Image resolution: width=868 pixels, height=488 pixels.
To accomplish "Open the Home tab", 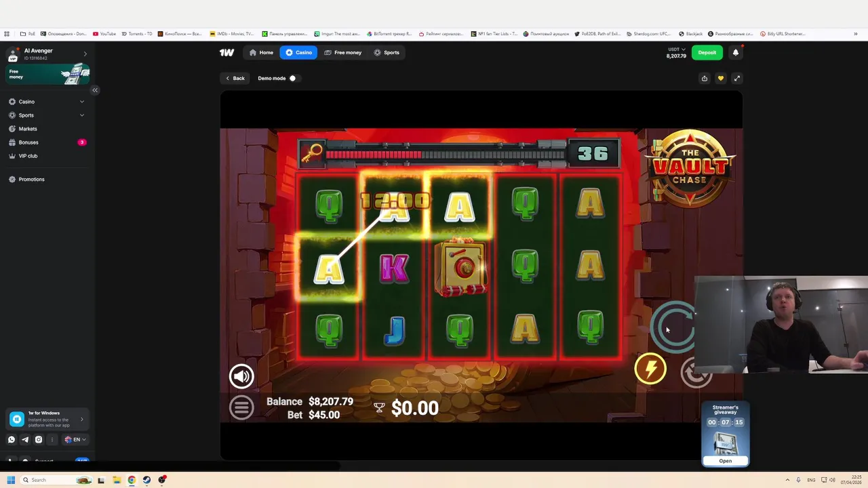I will point(261,52).
